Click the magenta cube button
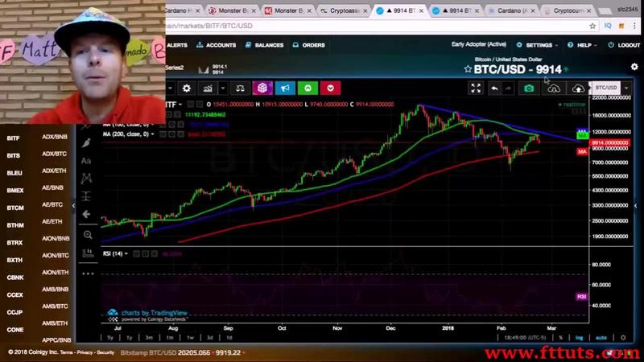The image size is (644, 362). click(x=262, y=88)
